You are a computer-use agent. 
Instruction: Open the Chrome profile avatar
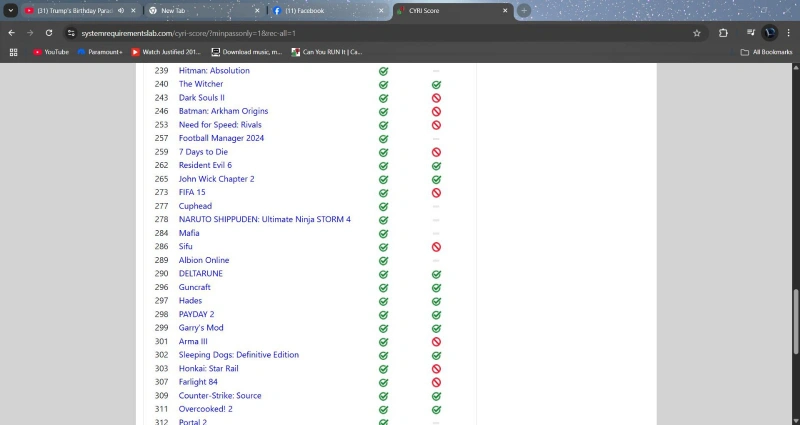769,33
